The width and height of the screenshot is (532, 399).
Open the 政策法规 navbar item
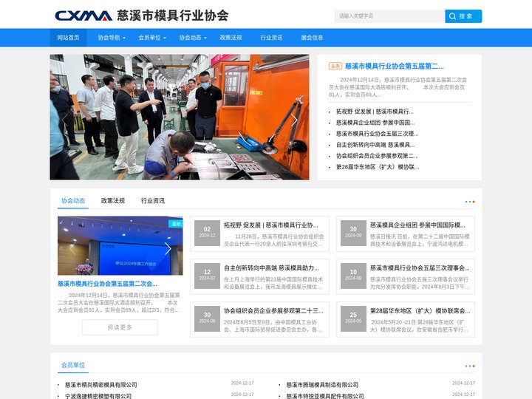[231, 38]
